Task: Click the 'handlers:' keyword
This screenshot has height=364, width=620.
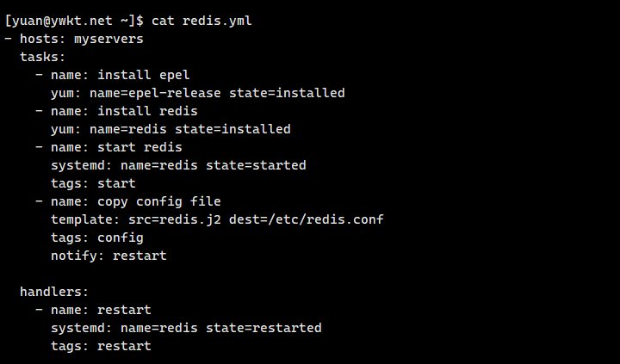Action: (54, 292)
